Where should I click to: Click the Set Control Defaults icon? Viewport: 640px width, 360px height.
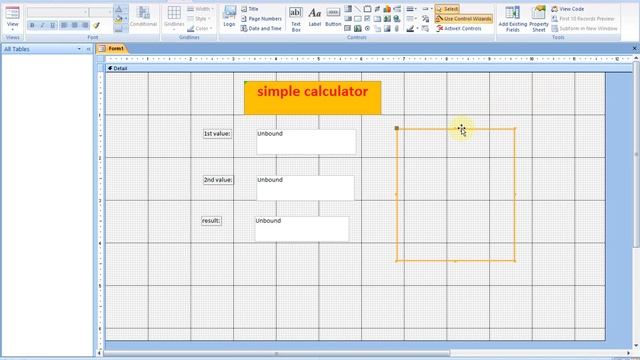click(x=425, y=18)
